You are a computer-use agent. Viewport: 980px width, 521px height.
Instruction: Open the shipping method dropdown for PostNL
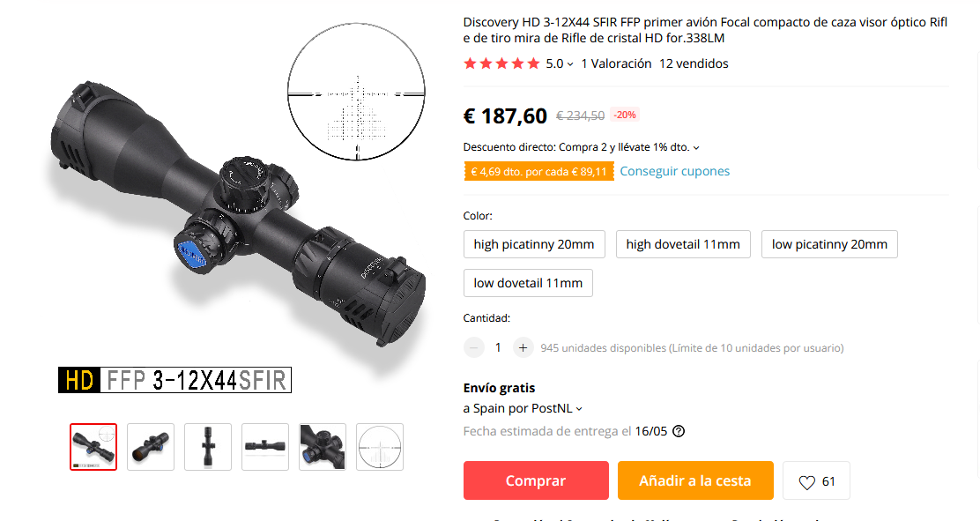tap(579, 409)
